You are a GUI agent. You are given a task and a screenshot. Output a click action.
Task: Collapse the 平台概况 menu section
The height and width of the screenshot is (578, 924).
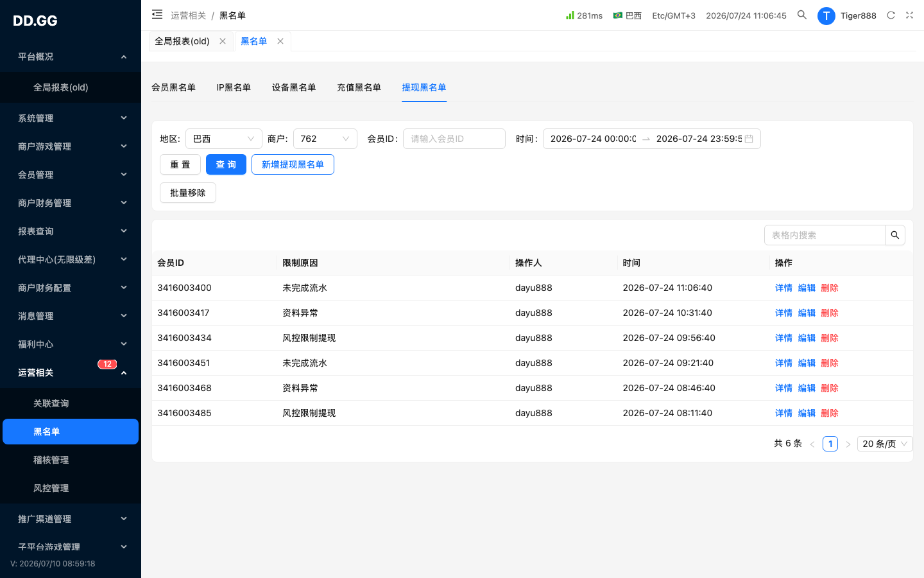click(x=71, y=57)
